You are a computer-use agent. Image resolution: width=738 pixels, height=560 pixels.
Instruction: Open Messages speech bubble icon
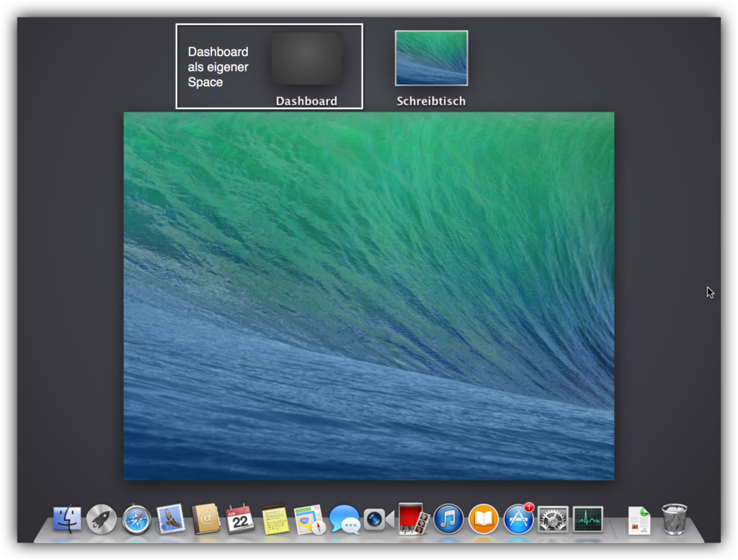(x=344, y=520)
